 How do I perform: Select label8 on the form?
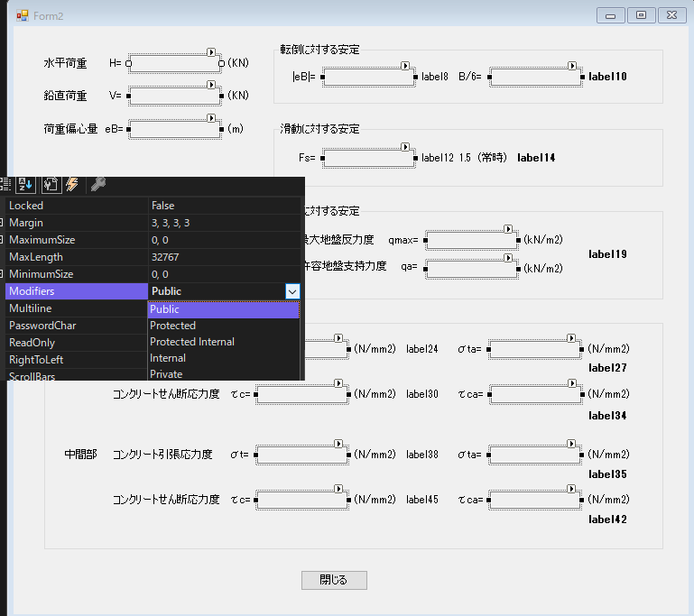click(435, 77)
